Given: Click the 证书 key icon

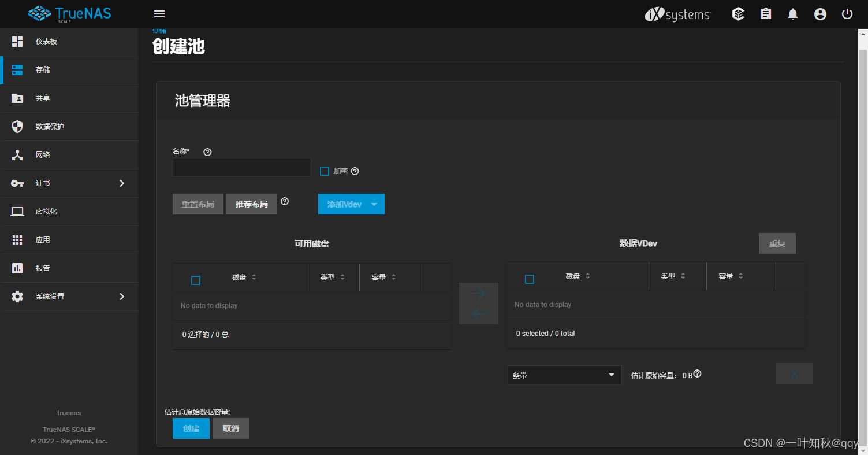Looking at the screenshot, I should (x=17, y=183).
